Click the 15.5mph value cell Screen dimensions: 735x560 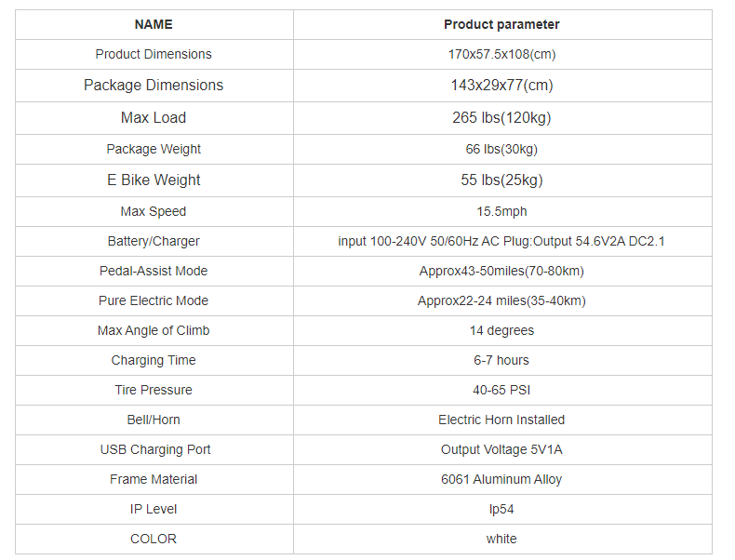(501, 211)
